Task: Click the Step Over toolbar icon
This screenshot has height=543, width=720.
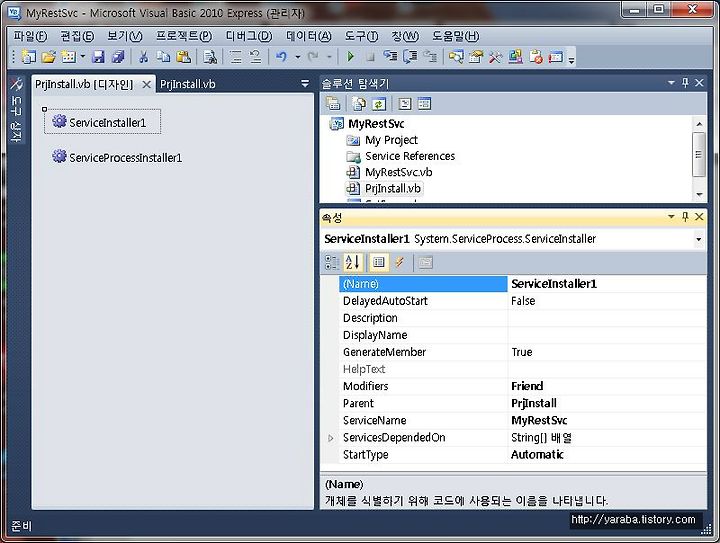Action: tap(410, 57)
